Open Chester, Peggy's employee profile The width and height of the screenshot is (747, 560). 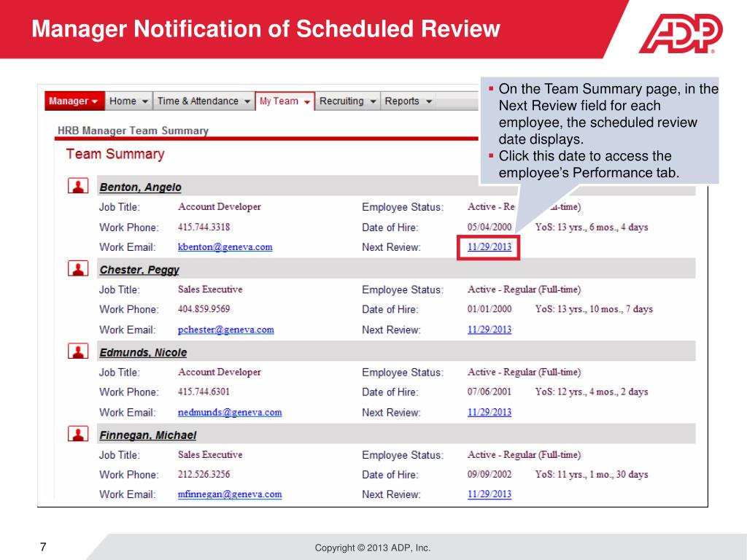[139, 270]
